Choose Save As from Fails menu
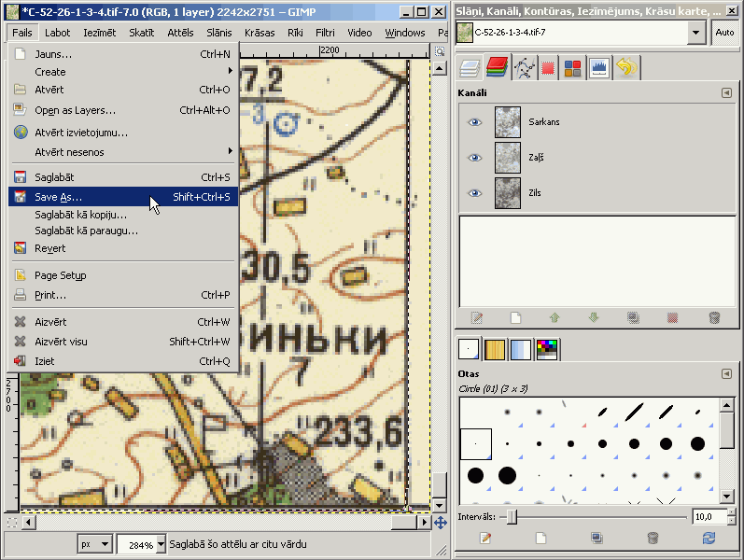Screen dimensions: 744x560 [123, 197]
